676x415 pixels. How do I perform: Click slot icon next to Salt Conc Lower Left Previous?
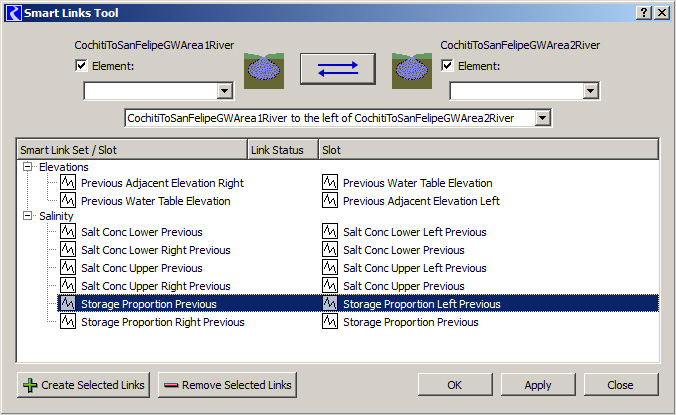(330, 232)
